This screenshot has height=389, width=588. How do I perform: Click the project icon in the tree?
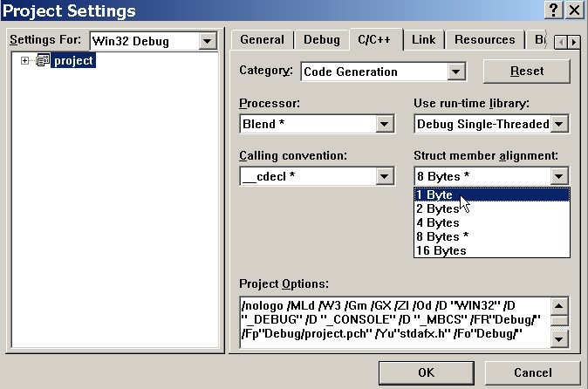(x=43, y=60)
